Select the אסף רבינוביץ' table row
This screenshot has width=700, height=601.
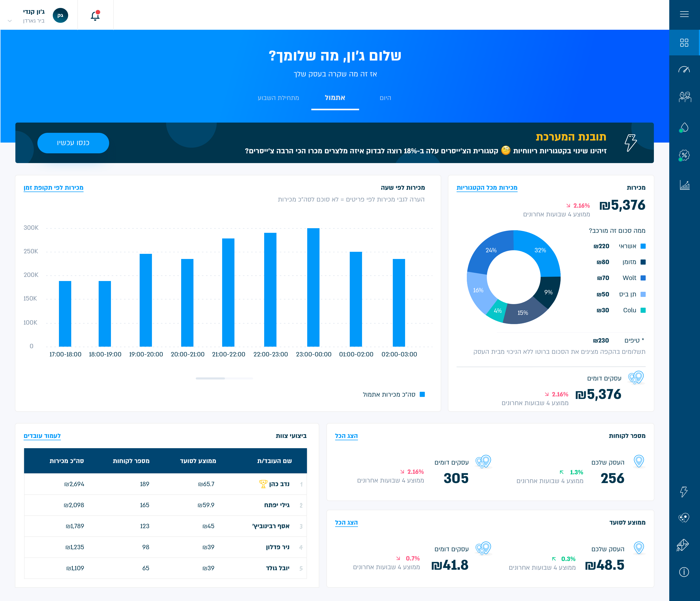166,526
